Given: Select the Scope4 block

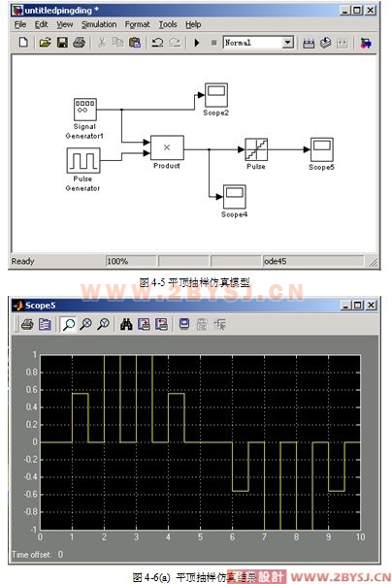Looking at the screenshot, I should (x=235, y=197).
